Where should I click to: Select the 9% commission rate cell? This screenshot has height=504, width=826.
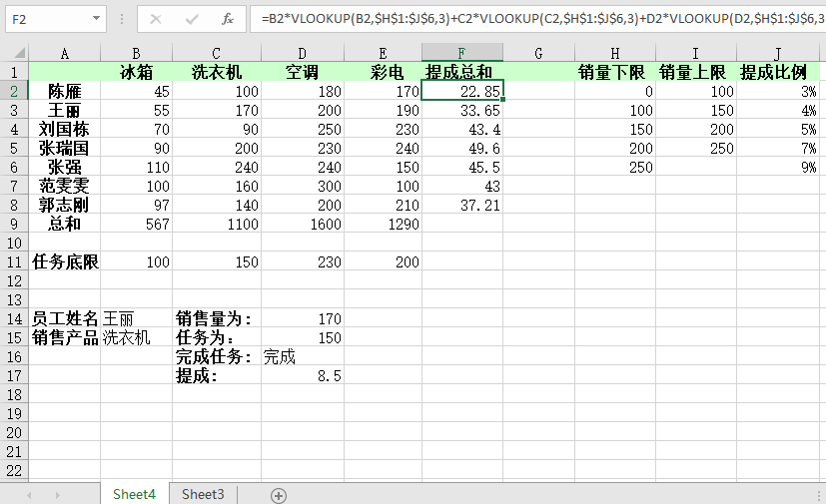[779, 167]
